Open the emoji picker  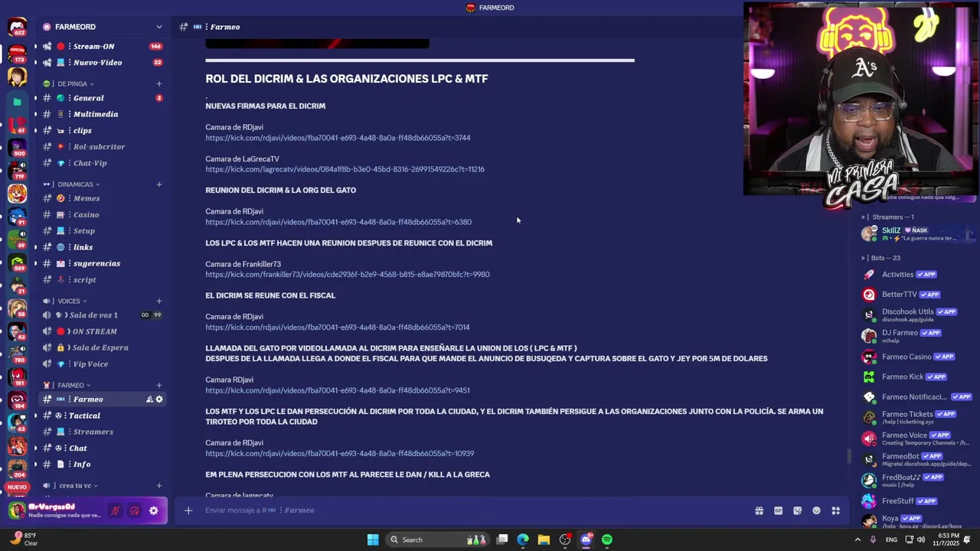pyautogui.click(x=816, y=510)
